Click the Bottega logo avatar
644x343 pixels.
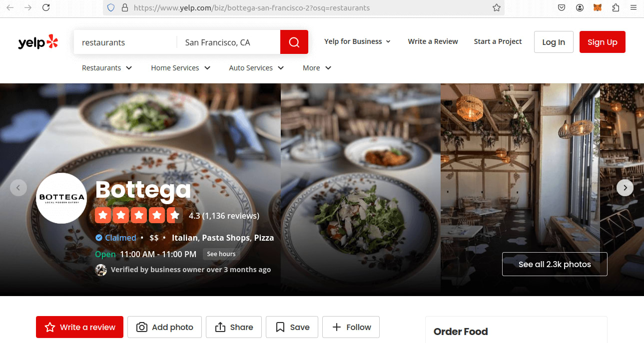click(61, 198)
